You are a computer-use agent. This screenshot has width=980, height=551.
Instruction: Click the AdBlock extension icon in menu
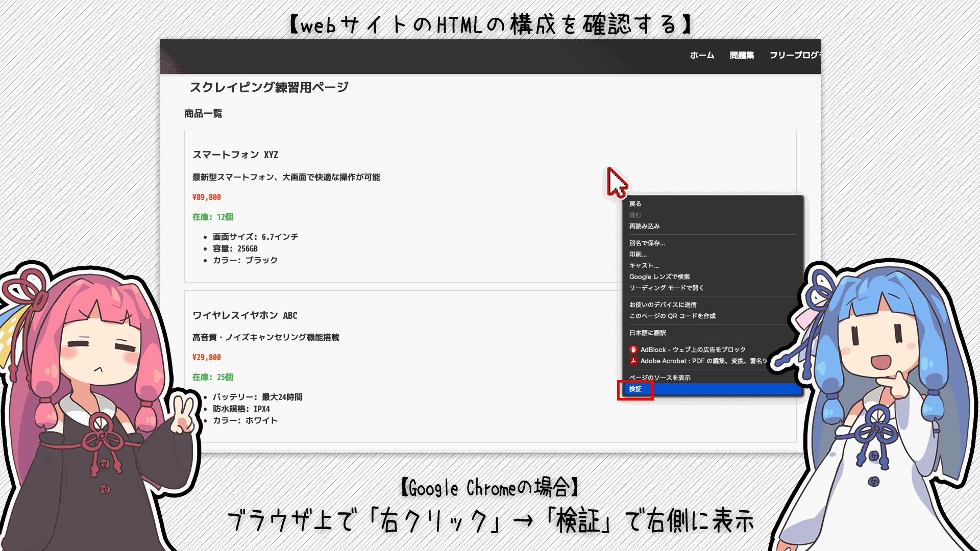(633, 349)
